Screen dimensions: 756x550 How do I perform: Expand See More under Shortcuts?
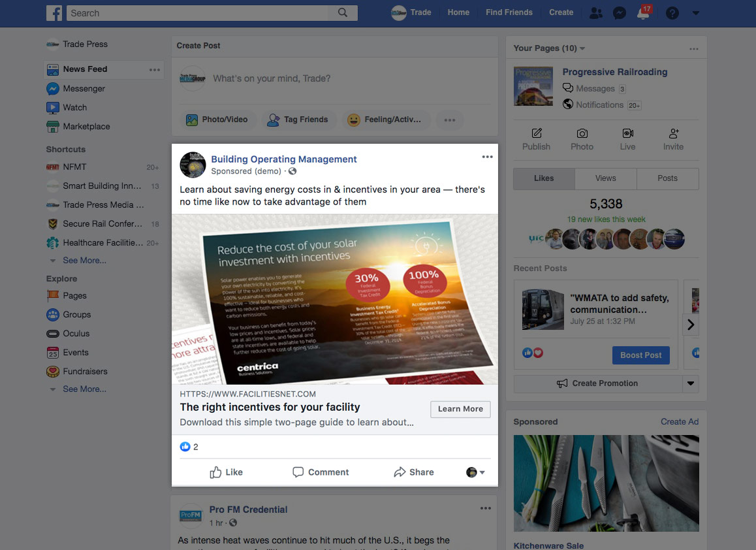(x=84, y=261)
